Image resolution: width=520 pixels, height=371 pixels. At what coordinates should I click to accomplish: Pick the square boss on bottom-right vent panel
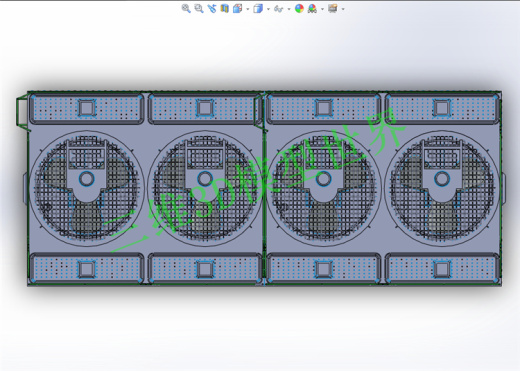click(x=442, y=269)
